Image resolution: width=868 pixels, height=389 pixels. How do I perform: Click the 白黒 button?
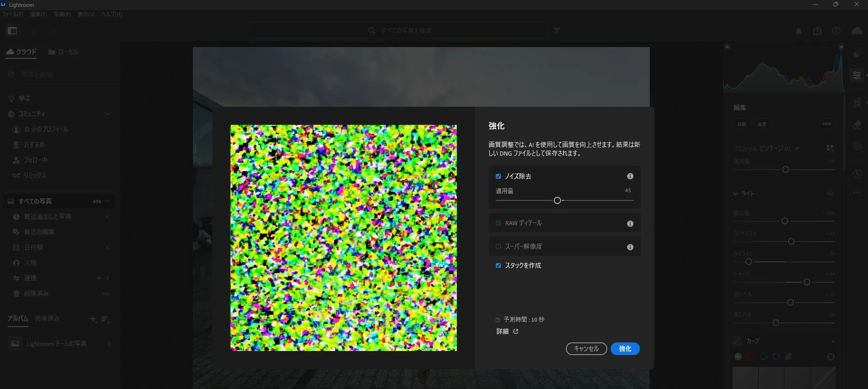coord(762,124)
